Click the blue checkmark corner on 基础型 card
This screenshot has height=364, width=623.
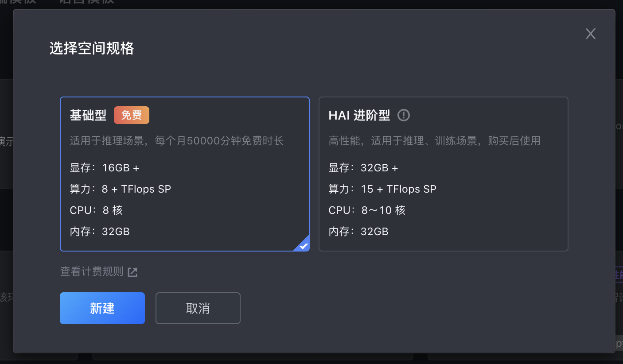[x=303, y=245]
